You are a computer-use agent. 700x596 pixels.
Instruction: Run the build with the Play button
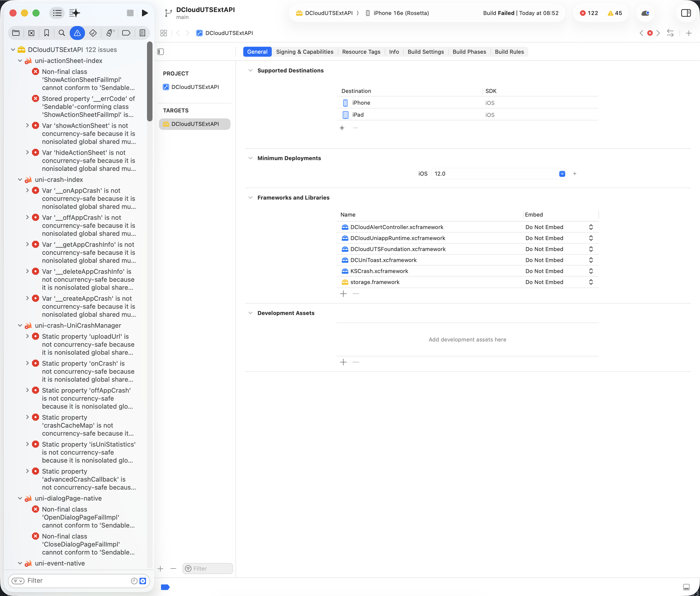pyautogui.click(x=145, y=13)
